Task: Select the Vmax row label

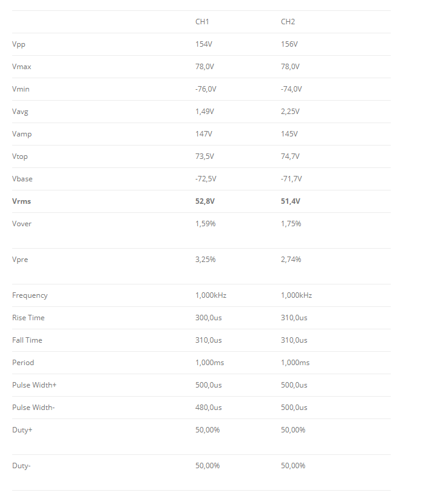Action: [x=22, y=67]
